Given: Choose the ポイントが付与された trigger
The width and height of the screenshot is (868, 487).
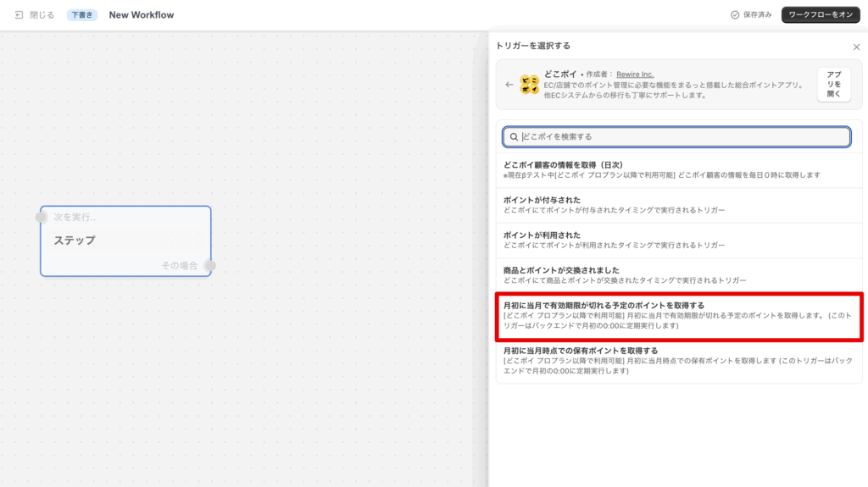Looking at the screenshot, I should coord(678,205).
